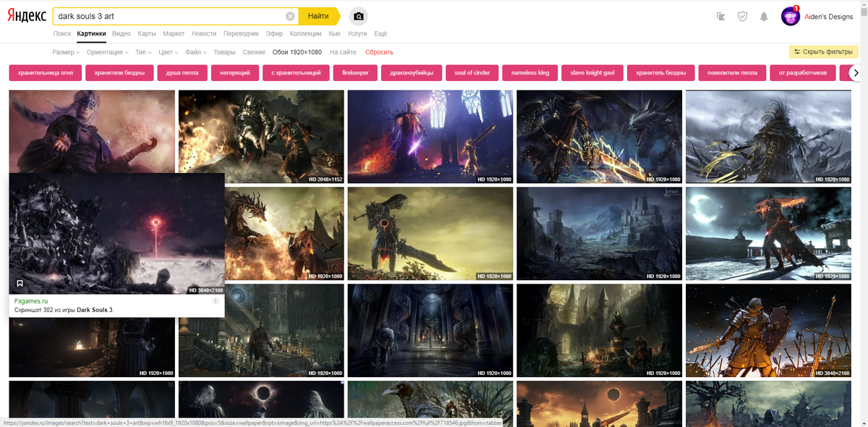Click the Найти search button

point(318,16)
